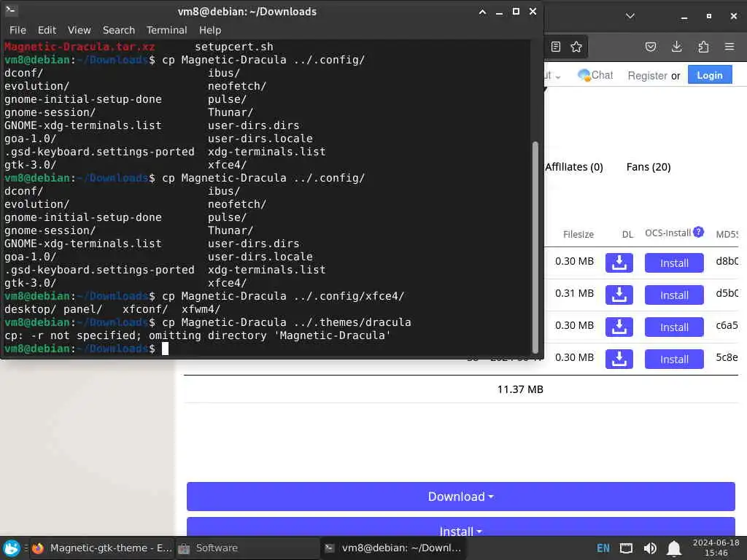Open the Search menu in terminal

point(119,30)
